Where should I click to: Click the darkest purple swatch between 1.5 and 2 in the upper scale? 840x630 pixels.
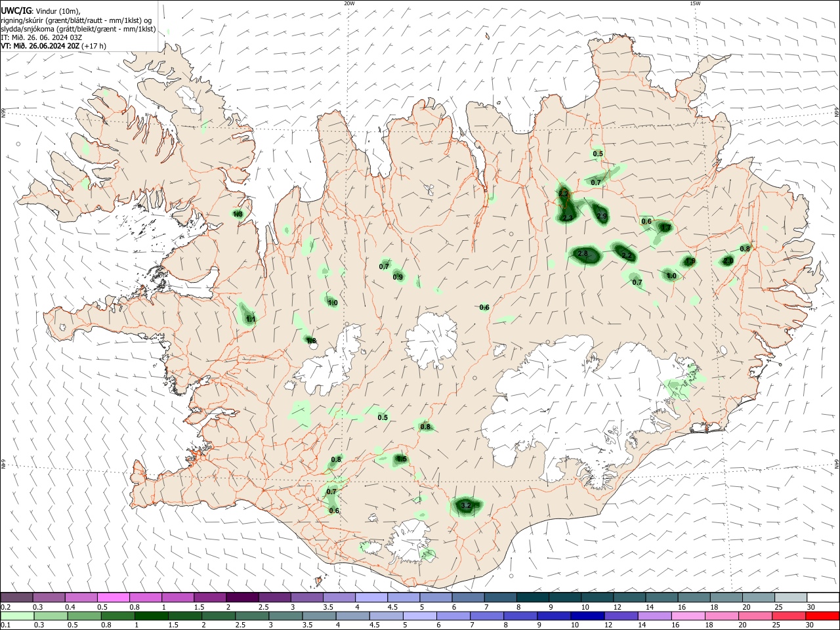coord(242,598)
